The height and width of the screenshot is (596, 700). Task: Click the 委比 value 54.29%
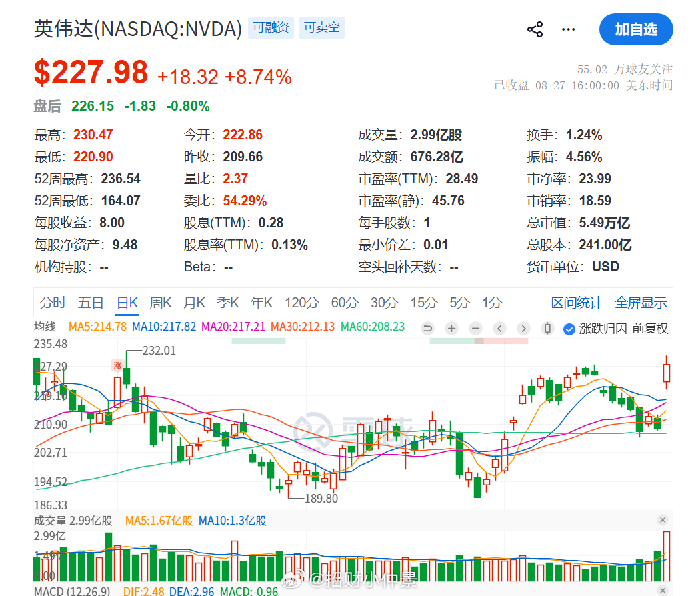click(x=245, y=201)
